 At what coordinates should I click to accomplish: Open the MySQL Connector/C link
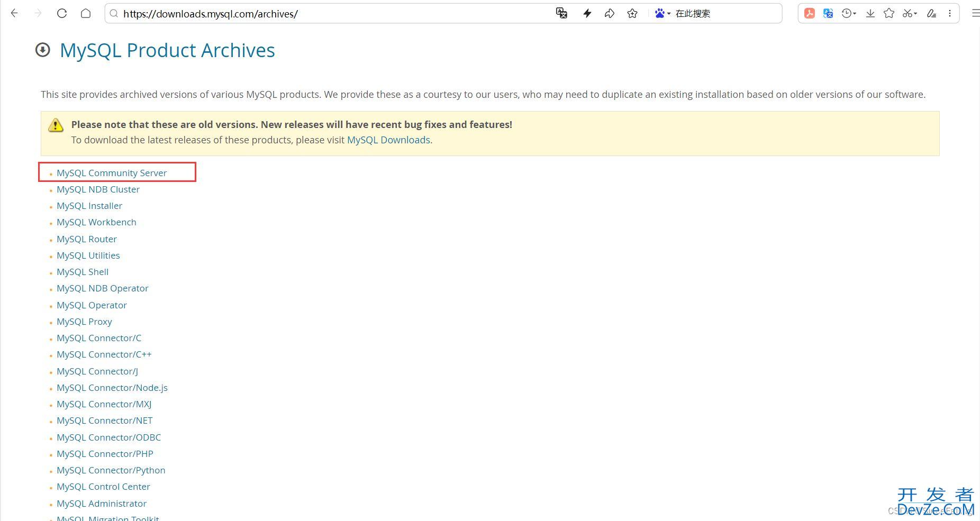tap(99, 338)
